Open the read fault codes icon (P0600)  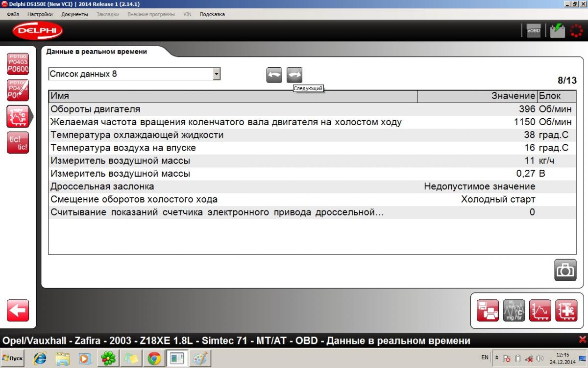18,64
